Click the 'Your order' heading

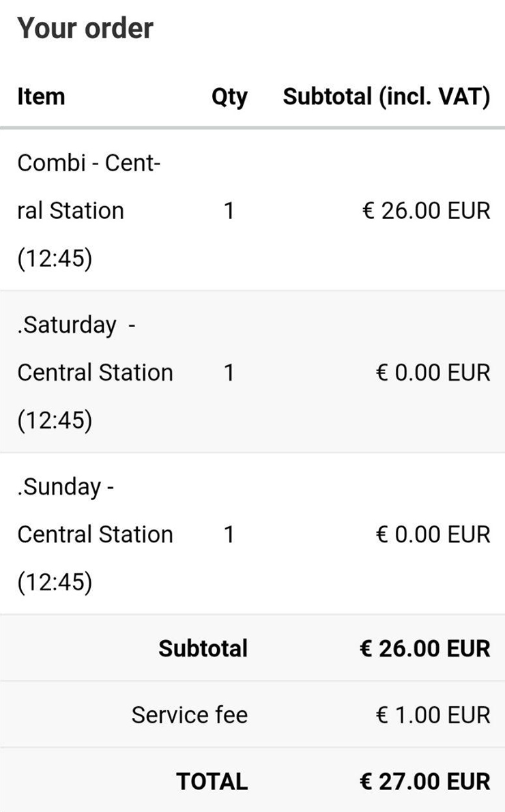85,28
